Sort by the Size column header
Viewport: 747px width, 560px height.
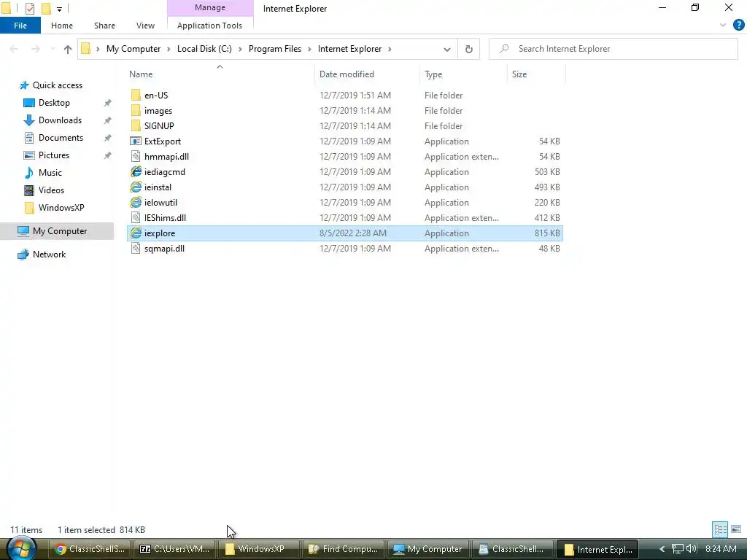pos(536,74)
